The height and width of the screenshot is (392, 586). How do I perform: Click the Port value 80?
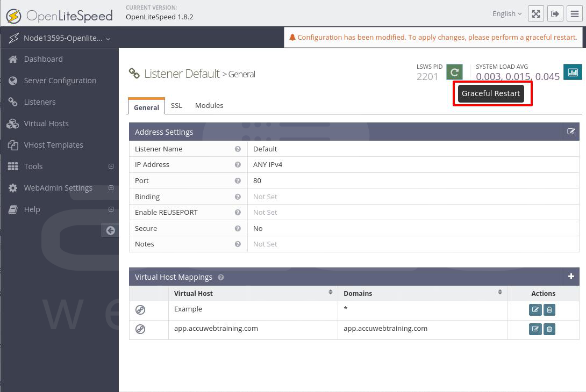pyautogui.click(x=257, y=180)
